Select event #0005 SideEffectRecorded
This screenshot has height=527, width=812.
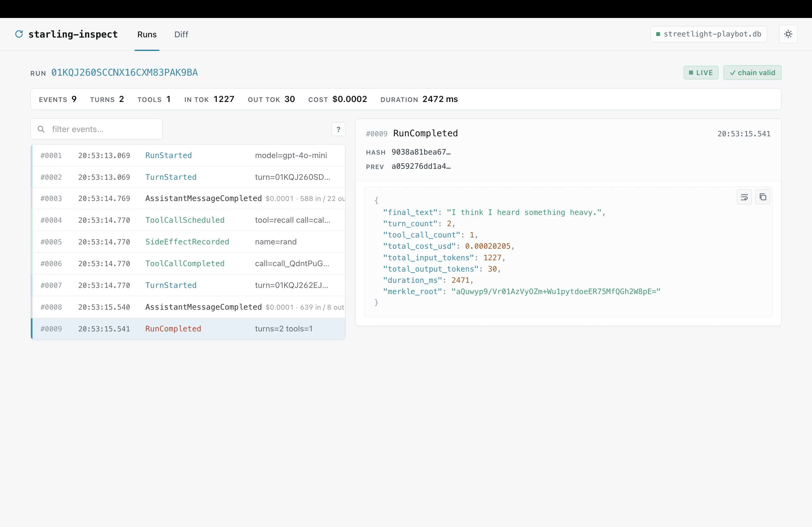tap(188, 242)
